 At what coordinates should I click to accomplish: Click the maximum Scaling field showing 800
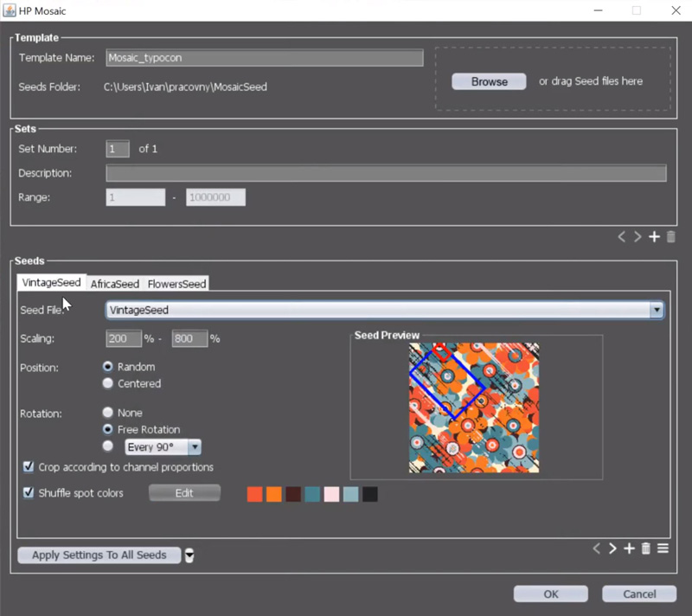point(189,338)
